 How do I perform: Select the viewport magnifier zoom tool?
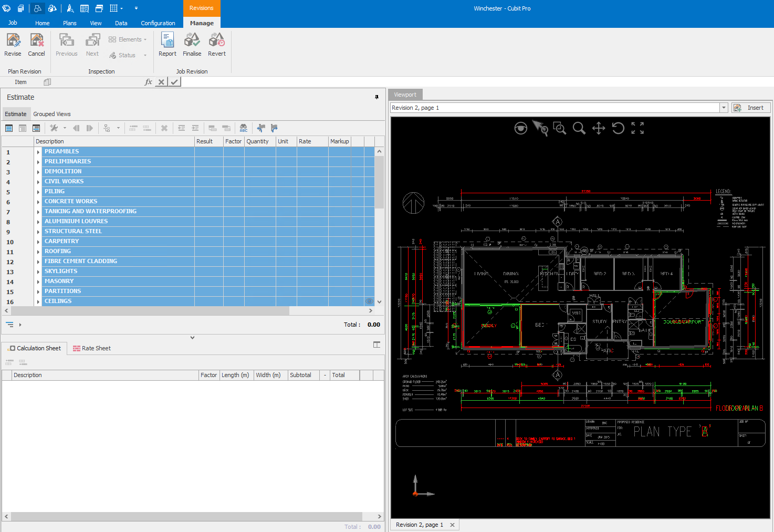tap(579, 128)
